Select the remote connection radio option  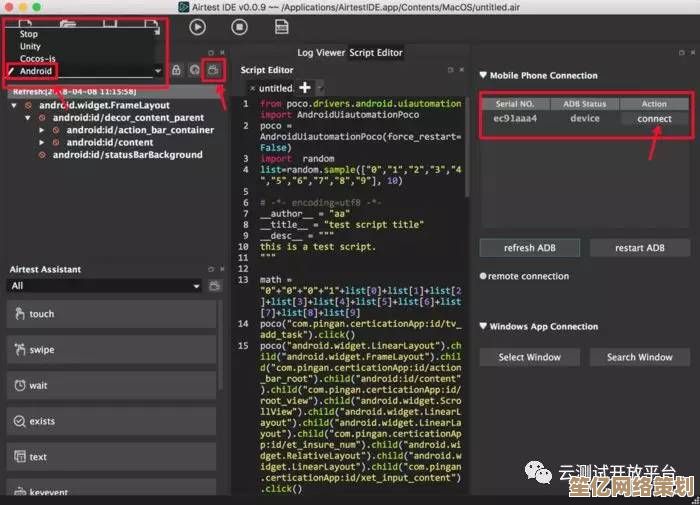[483, 276]
